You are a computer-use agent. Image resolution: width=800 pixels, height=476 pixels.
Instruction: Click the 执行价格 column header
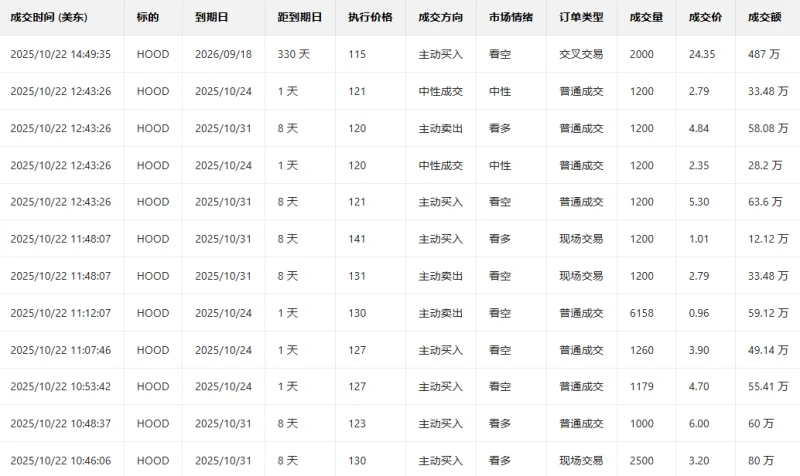coord(370,18)
